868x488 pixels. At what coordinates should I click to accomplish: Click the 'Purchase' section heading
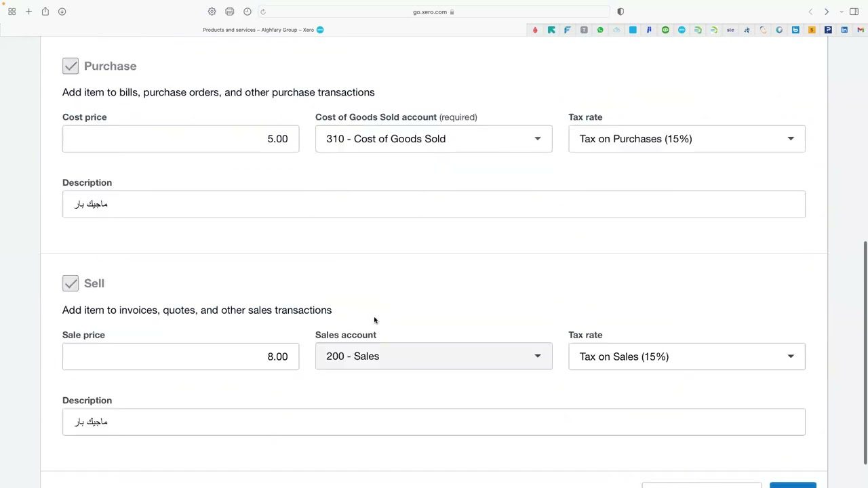[111, 66]
